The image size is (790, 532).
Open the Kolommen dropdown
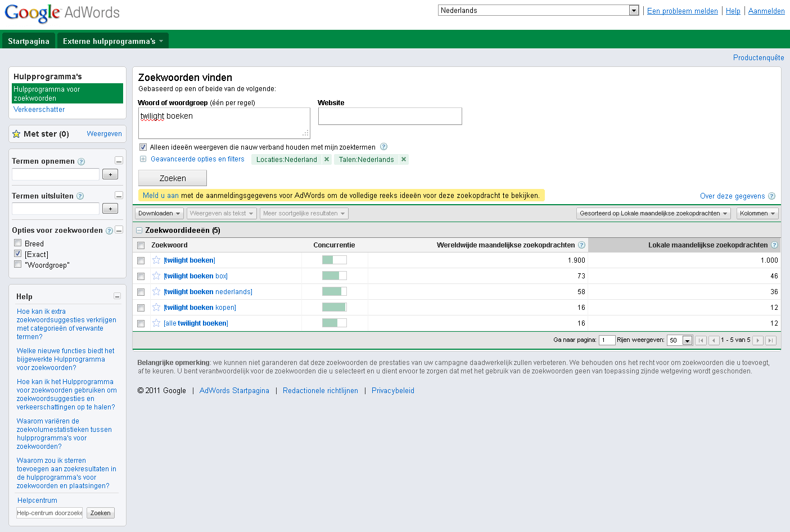coord(757,213)
